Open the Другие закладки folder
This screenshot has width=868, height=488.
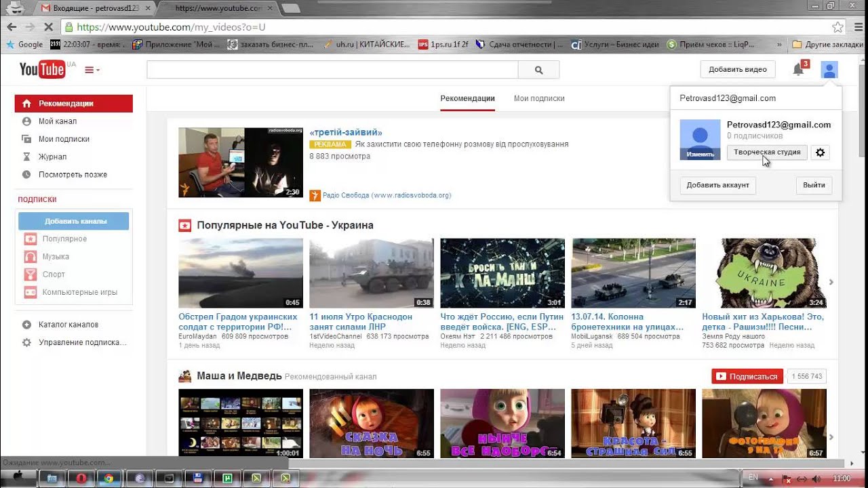[827, 45]
